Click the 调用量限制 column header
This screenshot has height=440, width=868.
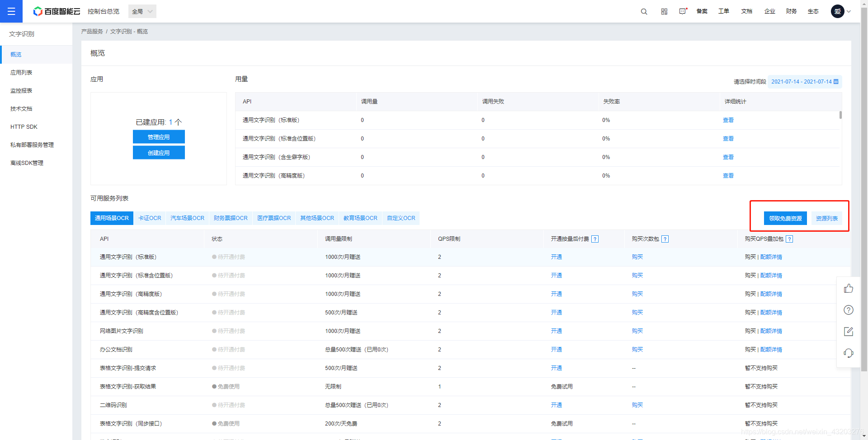tap(339, 239)
